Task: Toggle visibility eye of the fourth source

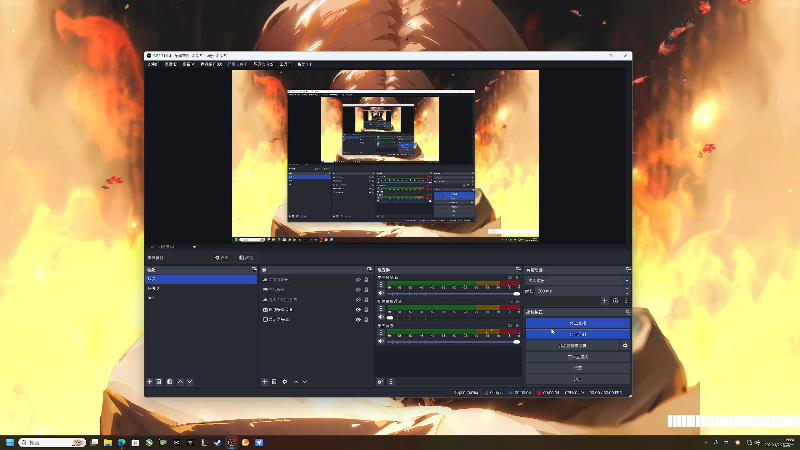Action: click(x=358, y=310)
